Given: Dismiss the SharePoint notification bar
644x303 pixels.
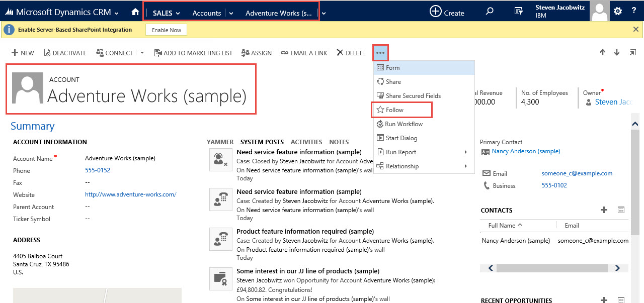Looking at the screenshot, I should (635, 30).
